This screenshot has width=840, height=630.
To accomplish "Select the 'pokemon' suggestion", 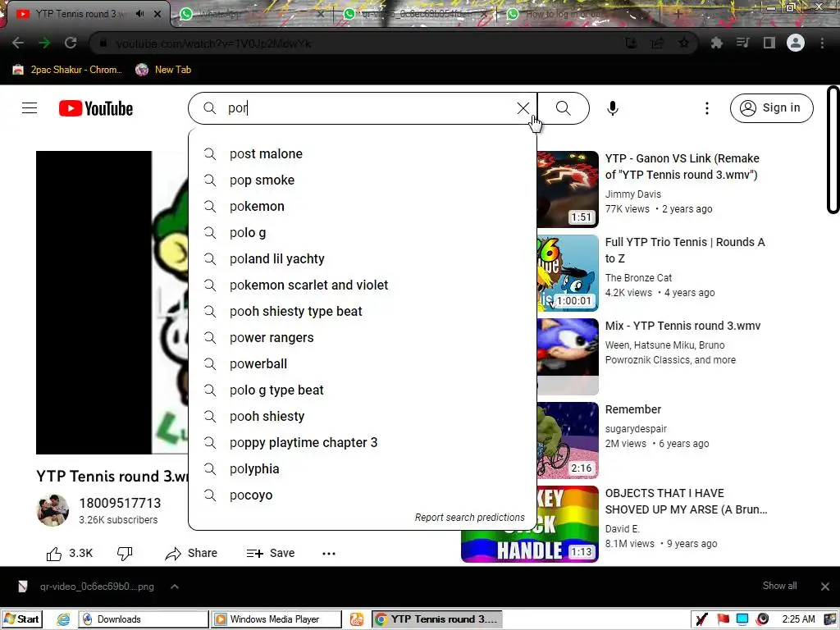I will [362, 206].
